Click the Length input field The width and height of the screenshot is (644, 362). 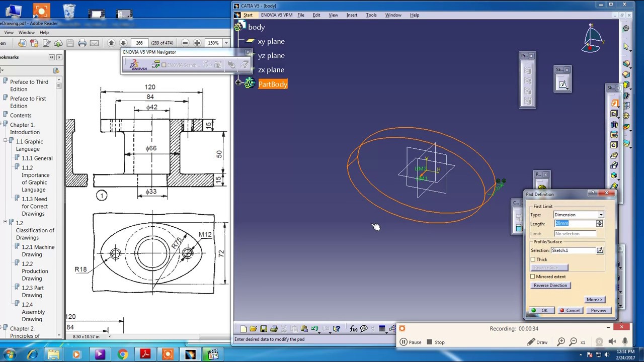click(575, 224)
